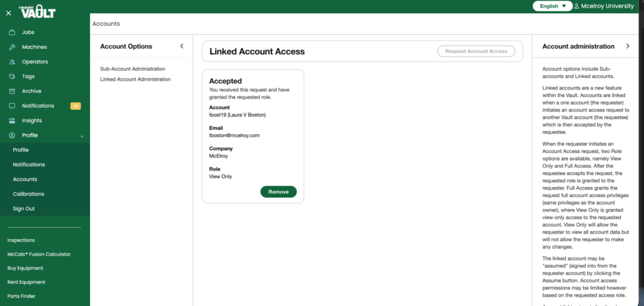The width and height of the screenshot is (644, 306).
Task: Click the McElroy Vault logo
Action: (38, 12)
